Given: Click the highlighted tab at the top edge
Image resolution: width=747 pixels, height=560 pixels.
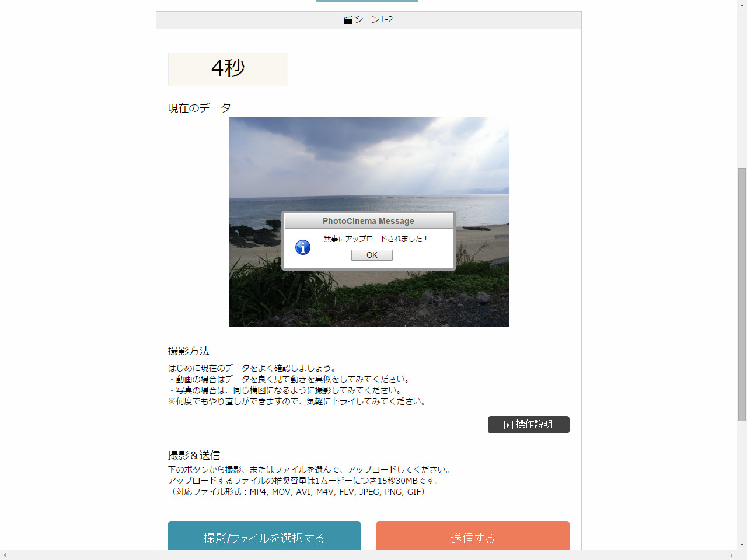Looking at the screenshot, I should [366, 2].
